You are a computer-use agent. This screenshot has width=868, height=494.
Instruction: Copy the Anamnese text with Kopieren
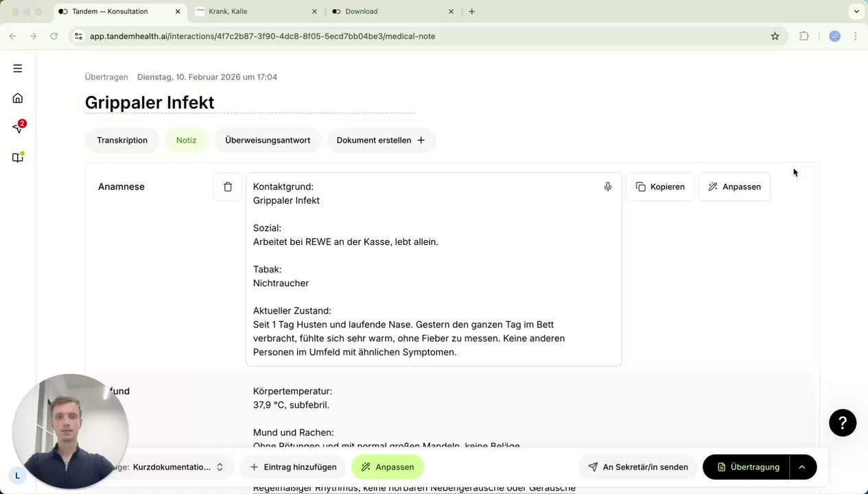coord(660,187)
